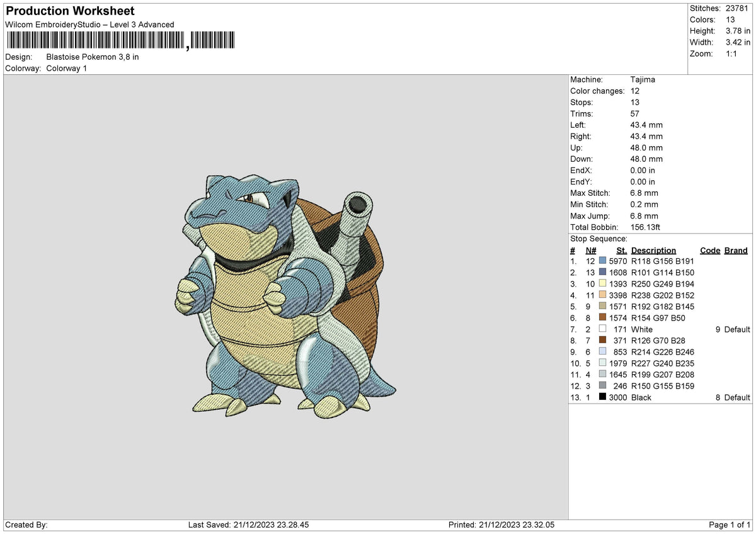Select the Left value '43.4 mm'
756x534 pixels.
(x=646, y=125)
